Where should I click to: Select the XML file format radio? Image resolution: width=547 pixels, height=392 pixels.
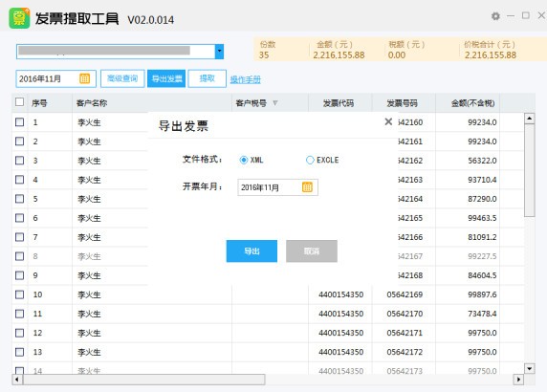[244, 160]
